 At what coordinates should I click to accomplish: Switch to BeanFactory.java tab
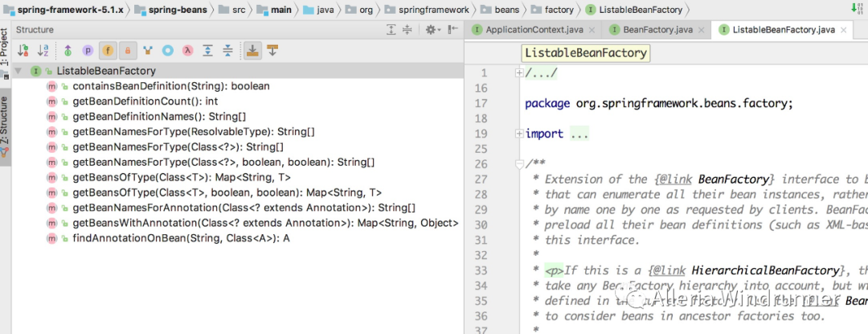click(x=652, y=30)
